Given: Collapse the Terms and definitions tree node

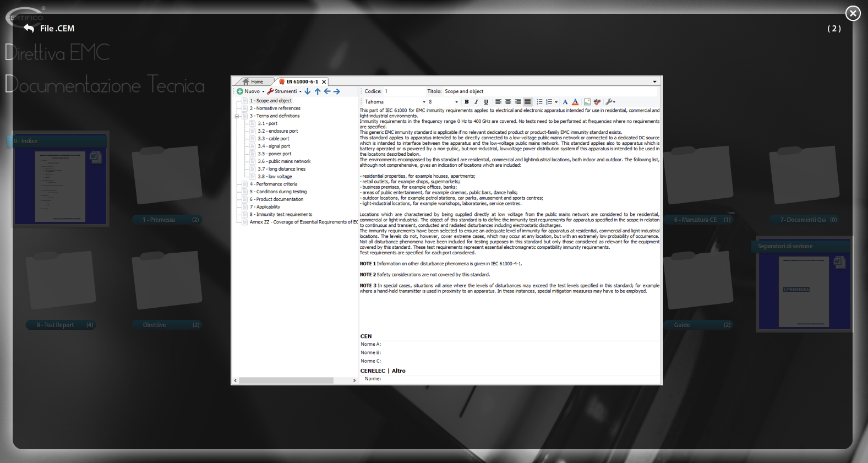Looking at the screenshot, I should coord(237,116).
